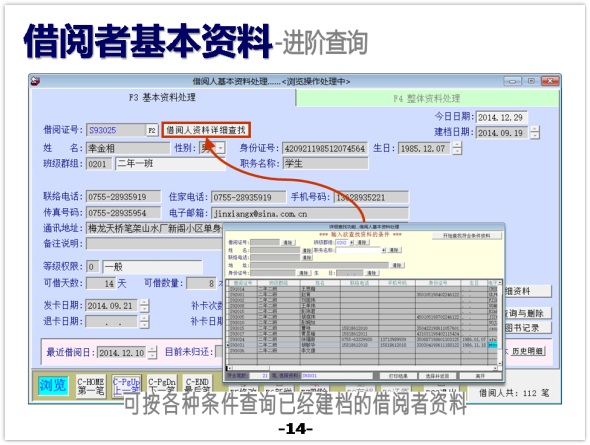Clear the 班级群组 condition in the search popup

[362, 242]
